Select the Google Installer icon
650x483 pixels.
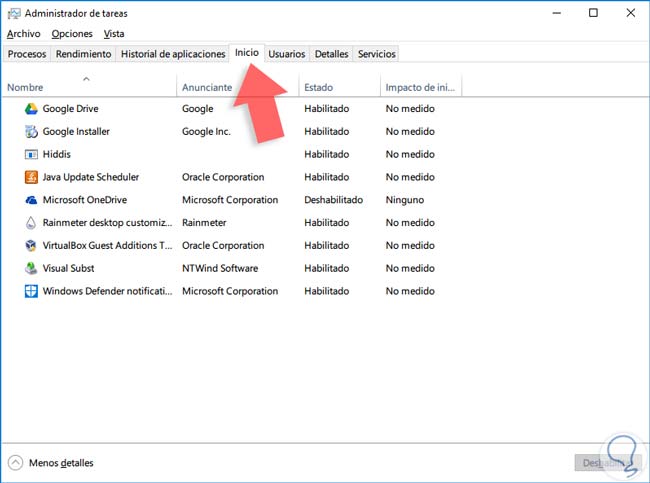31,132
